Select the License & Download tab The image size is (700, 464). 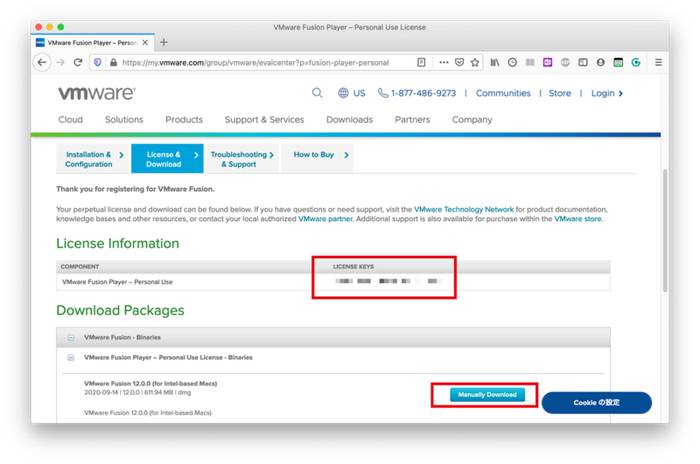[167, 159]
